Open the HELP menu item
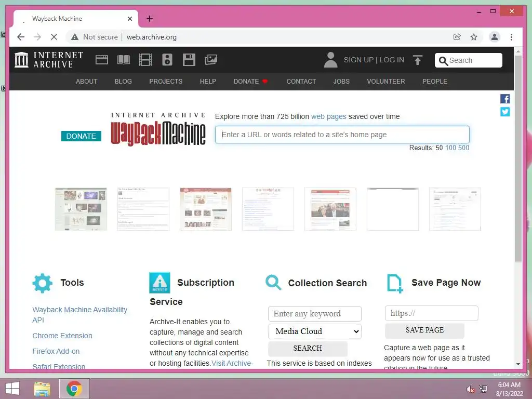This screenshot has width=532, height=399. 208,82
